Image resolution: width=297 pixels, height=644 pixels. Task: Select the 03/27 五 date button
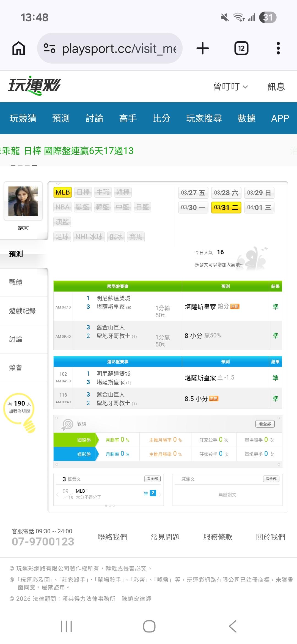[193, 193]
